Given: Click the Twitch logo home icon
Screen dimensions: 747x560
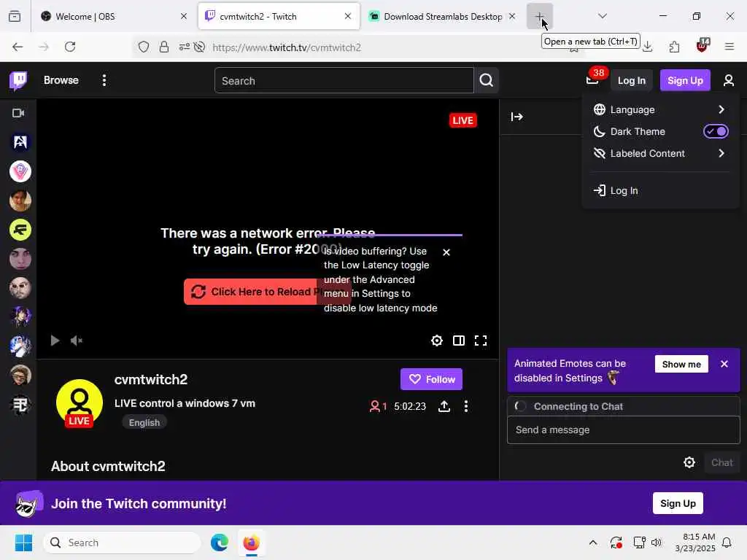Looking at the screenshot, I should point(18,80).
